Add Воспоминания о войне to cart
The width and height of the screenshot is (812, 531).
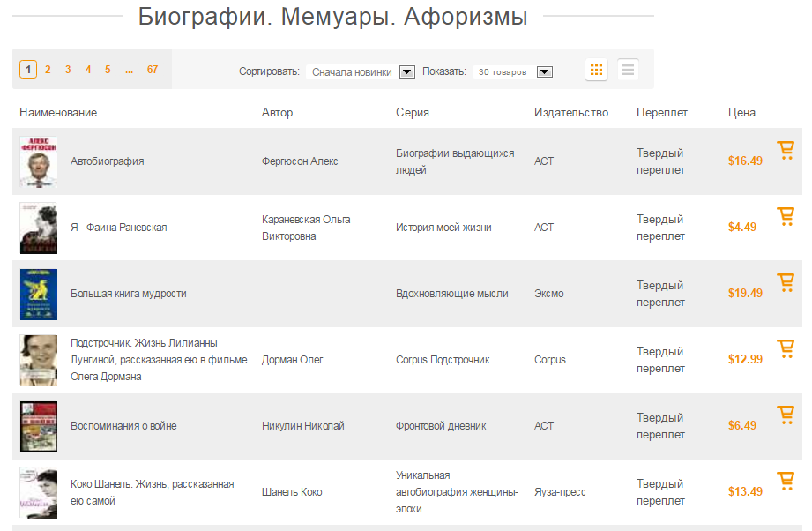pos(786,415)
